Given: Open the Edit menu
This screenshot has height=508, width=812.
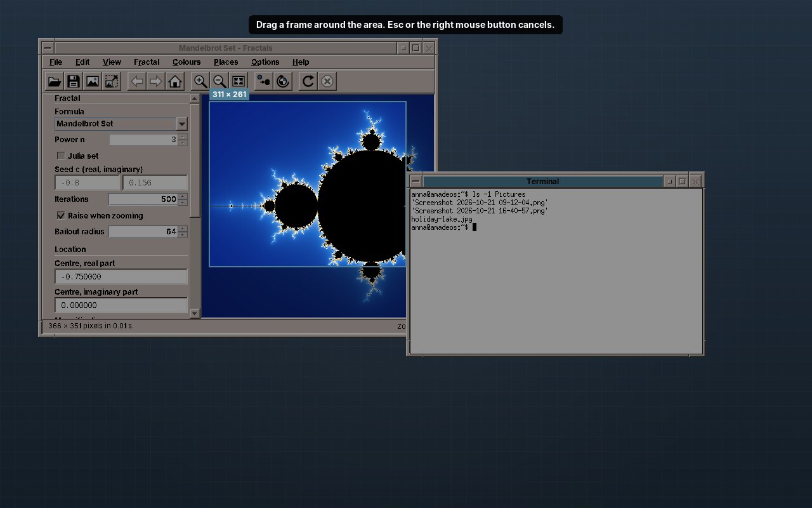Looking at the screenshot, I should (x=82, y=62).
